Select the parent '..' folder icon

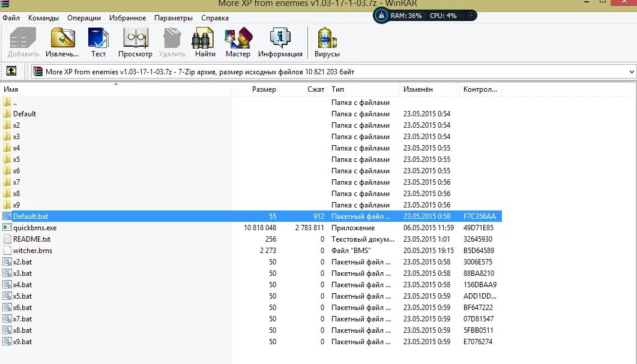pyautogui.click(x=7, y=103)
